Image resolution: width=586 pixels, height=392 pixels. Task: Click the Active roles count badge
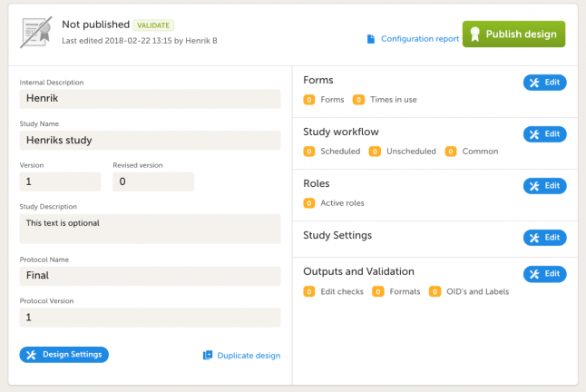point(309,202)
